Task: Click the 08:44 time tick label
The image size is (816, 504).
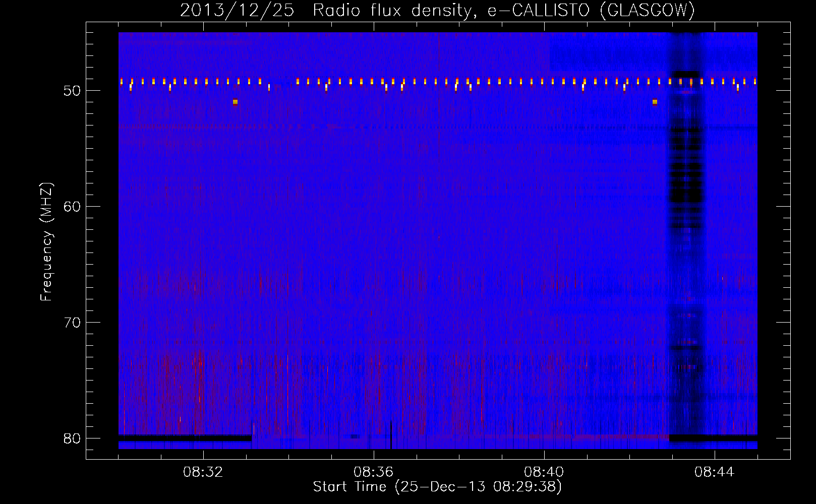Action: coord(714,472)
